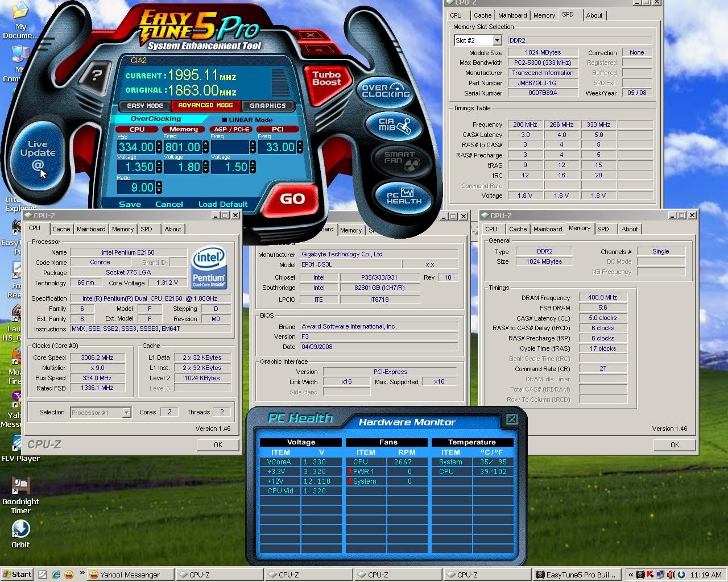Click the mainboard Model value EP31-DS3L
Image resolution: width=728 pixels, height=582 pixels.
[350, 264]
